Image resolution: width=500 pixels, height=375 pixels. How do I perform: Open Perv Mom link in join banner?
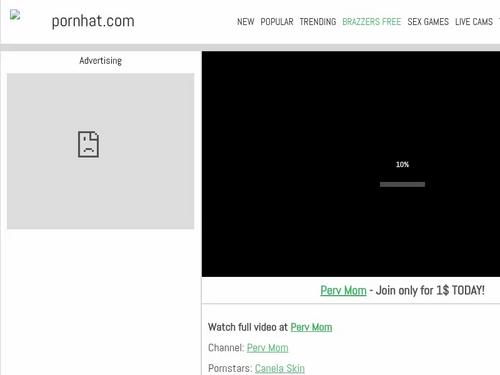click(343, 290)
